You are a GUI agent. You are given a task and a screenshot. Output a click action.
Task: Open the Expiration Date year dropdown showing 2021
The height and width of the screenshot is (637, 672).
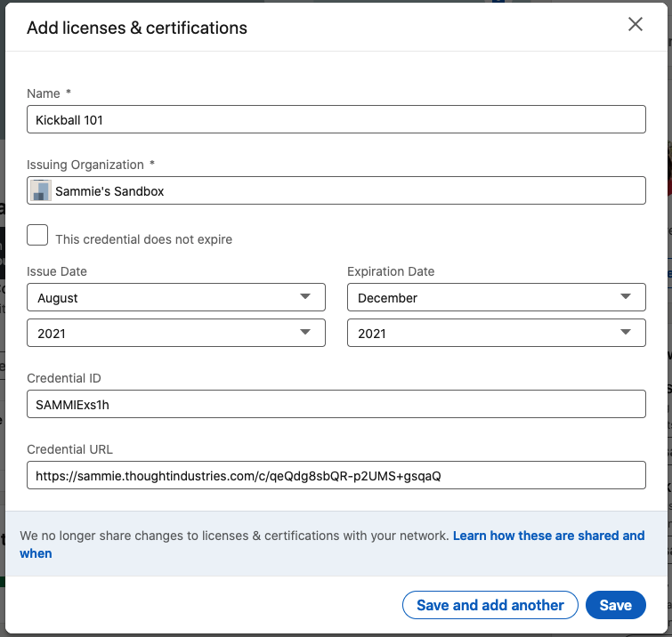click(497, 333)
